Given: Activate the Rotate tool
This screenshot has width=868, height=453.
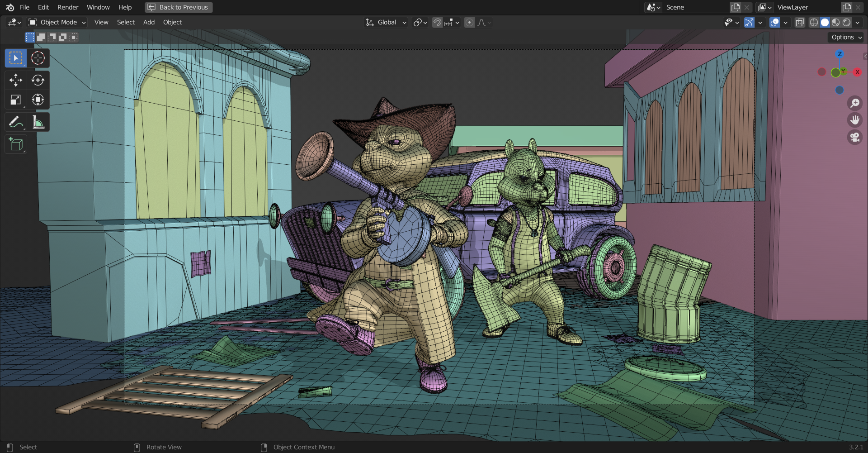Looking at the screenshot, I should 38,80.
